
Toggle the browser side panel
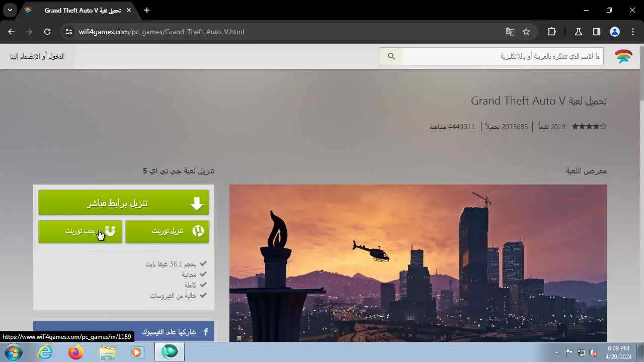(597, 32)
